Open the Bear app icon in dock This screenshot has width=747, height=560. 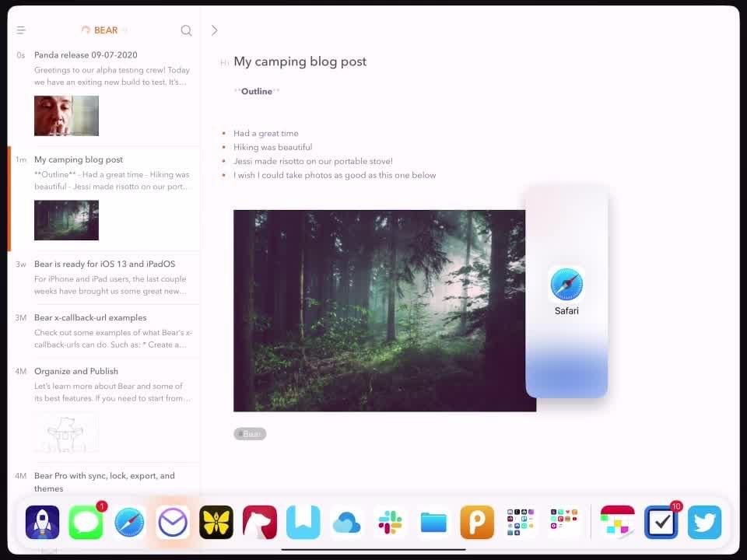click(x=260, y=523)
